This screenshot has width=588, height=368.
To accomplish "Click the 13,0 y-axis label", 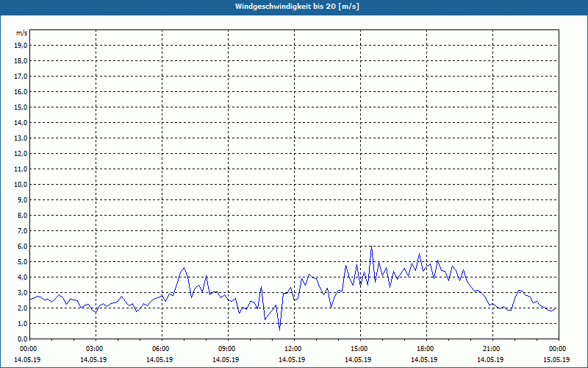I will 21,138.
